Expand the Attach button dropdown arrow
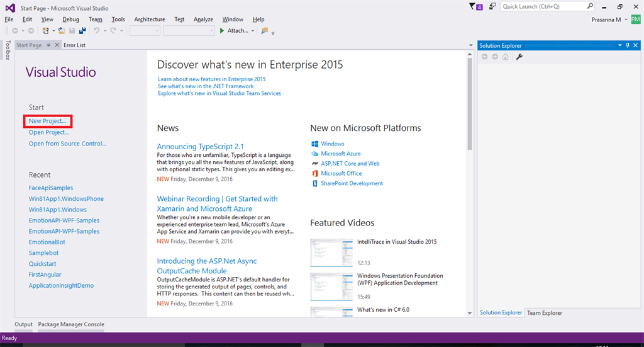 click(253, 30)
